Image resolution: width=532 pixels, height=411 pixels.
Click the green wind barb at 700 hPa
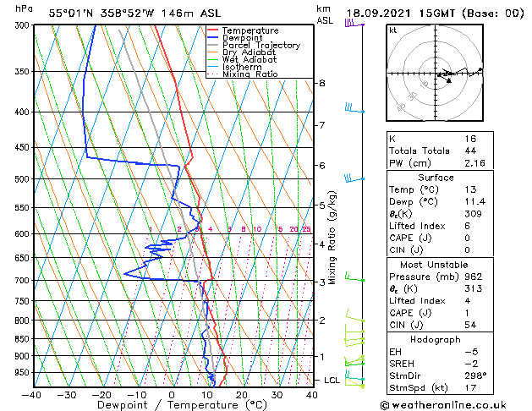click(x=354, y=277)
